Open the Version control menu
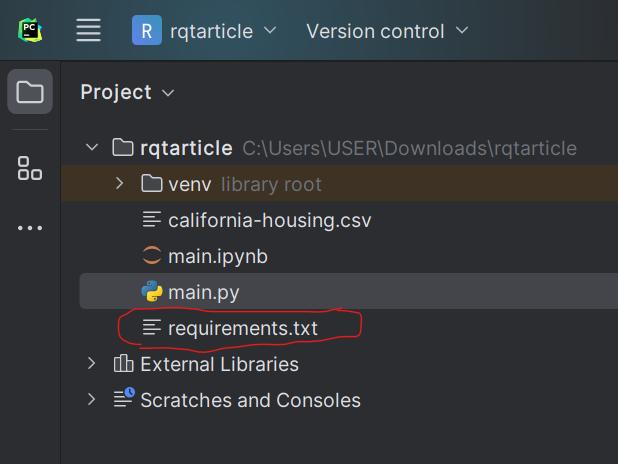 coord(387,31)
